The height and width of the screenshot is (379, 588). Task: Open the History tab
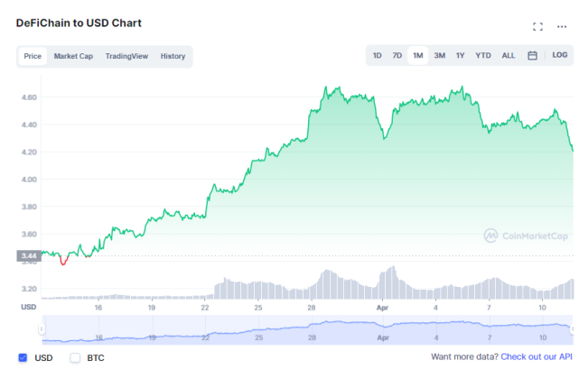point(173,56)
